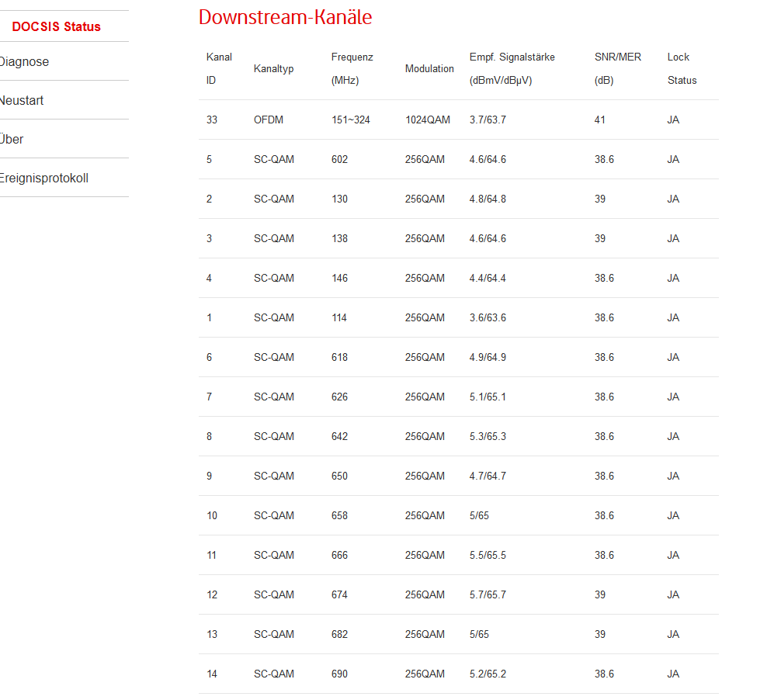Open the DOCSIS Status menu item

56,26
